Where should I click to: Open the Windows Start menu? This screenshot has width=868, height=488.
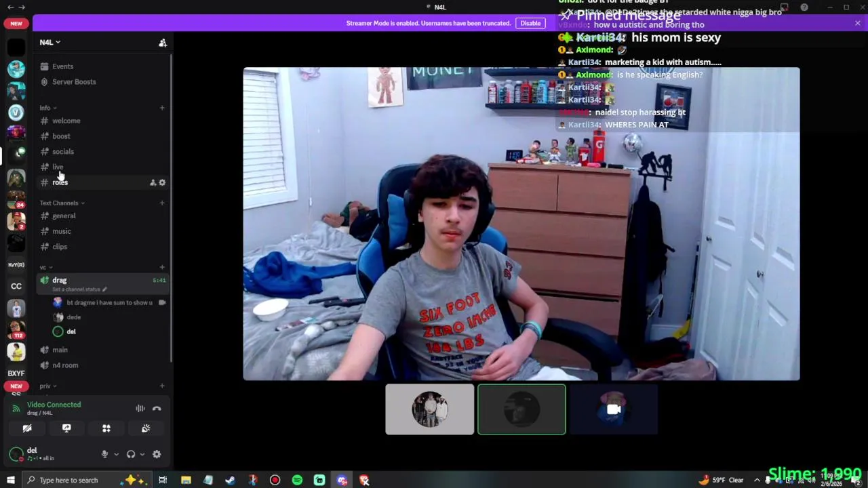10,481
